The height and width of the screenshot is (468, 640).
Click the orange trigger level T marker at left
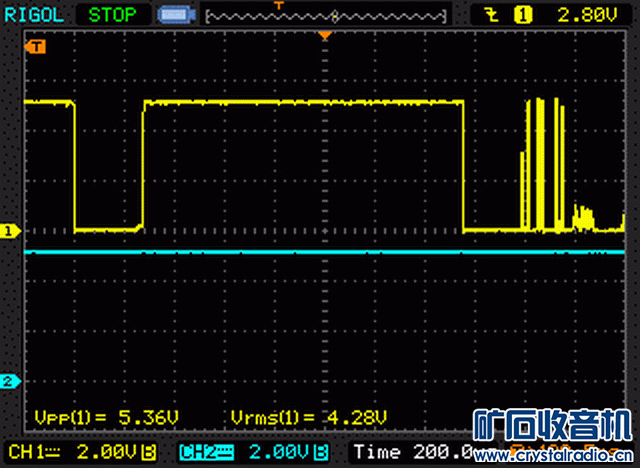click(x=35, y=47)
